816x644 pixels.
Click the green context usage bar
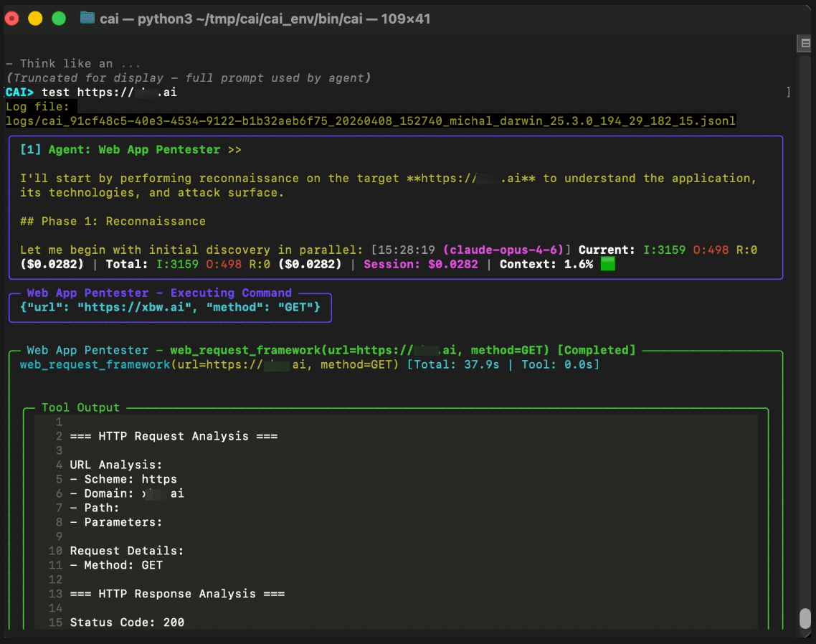608,264
